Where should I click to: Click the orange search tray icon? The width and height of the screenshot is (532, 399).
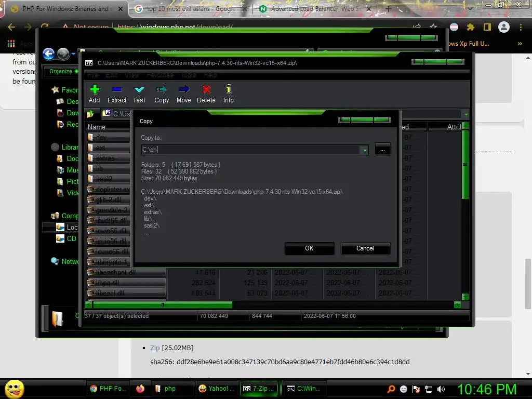[391, 389]
